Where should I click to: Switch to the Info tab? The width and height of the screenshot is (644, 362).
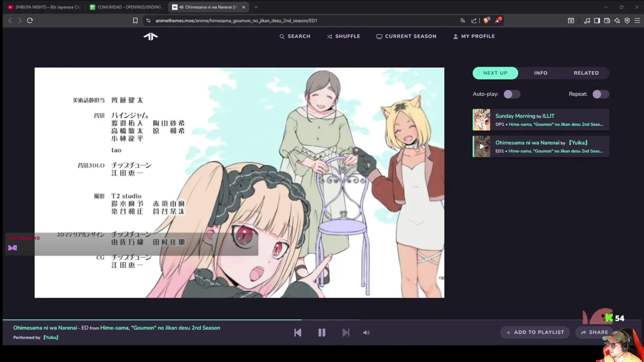pyautogui.click(x=541, y=73)
